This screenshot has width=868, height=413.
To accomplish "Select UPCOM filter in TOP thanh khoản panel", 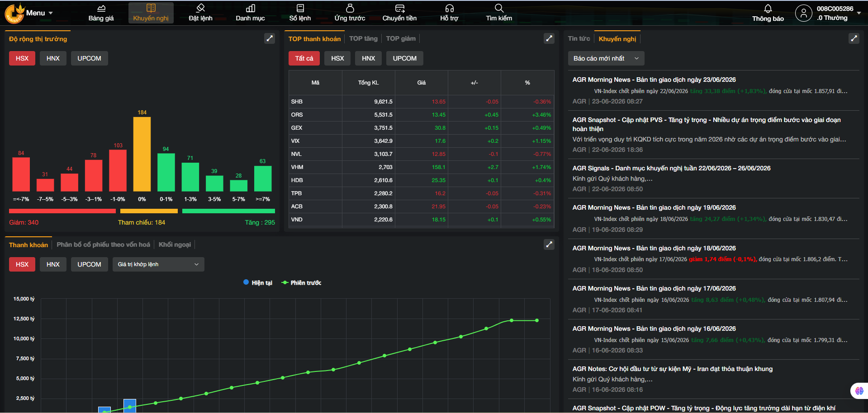I will pyautogui.click(x=404, y=58).
